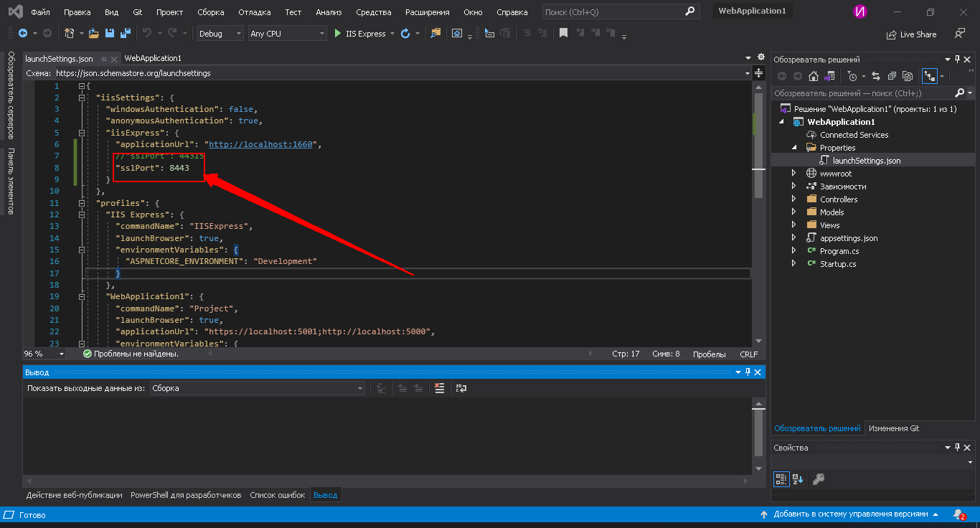This screenshot has height=528, width=980.
Task: Click the Solution Explorer search field
Action: click(x=862, y=93)
